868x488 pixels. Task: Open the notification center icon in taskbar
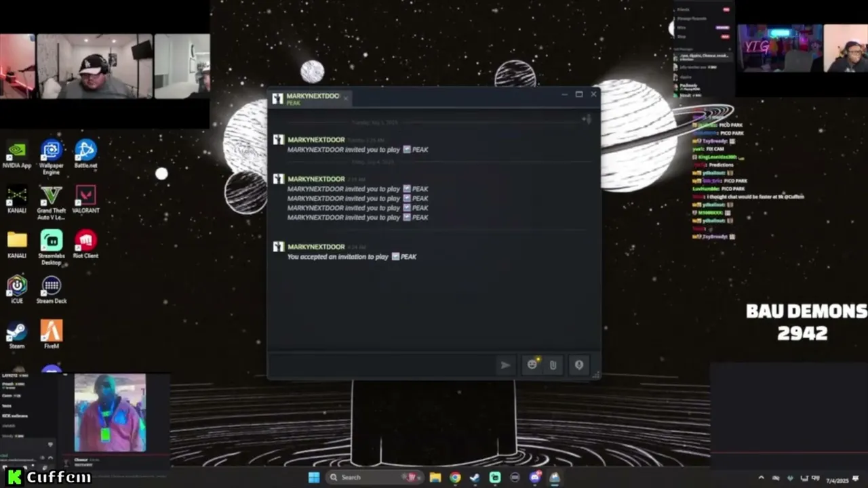(856, 479)
